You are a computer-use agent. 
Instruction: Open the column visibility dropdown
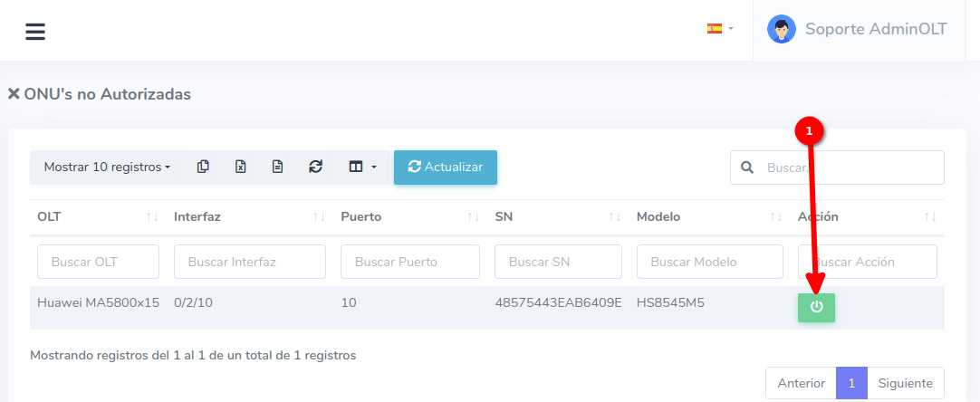tap(362, 167)
